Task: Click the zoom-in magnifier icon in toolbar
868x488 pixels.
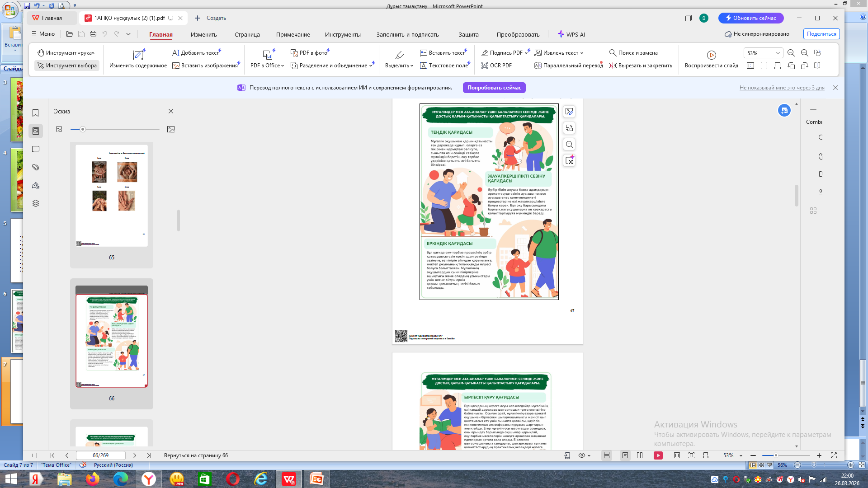Action: coord(804,53)
